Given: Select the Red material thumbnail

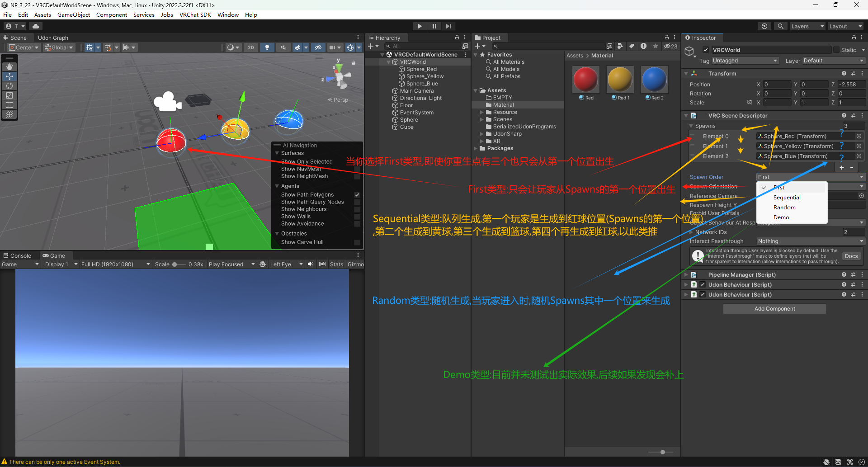Looking at the screenshot, I should [586, 80].
